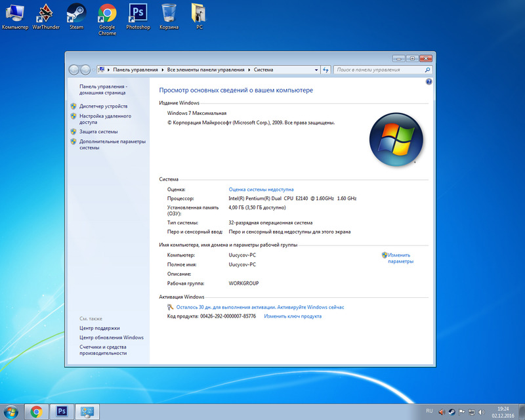Click the Chrome icon in the taskbar

(x=37, y=411)
